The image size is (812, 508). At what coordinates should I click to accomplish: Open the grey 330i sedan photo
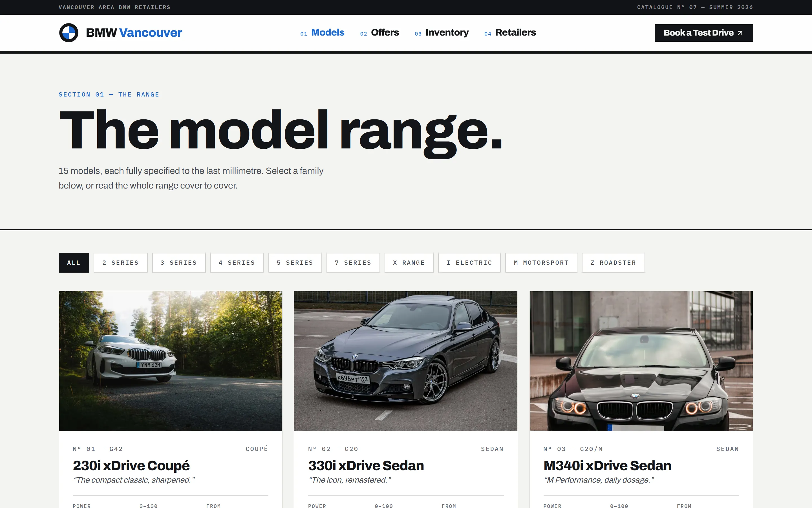[406, 360]
